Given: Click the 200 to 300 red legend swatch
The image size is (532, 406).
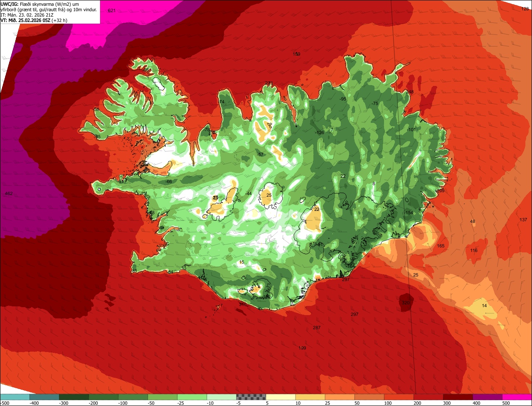Looking at the screenshot, I should [428, 397].
